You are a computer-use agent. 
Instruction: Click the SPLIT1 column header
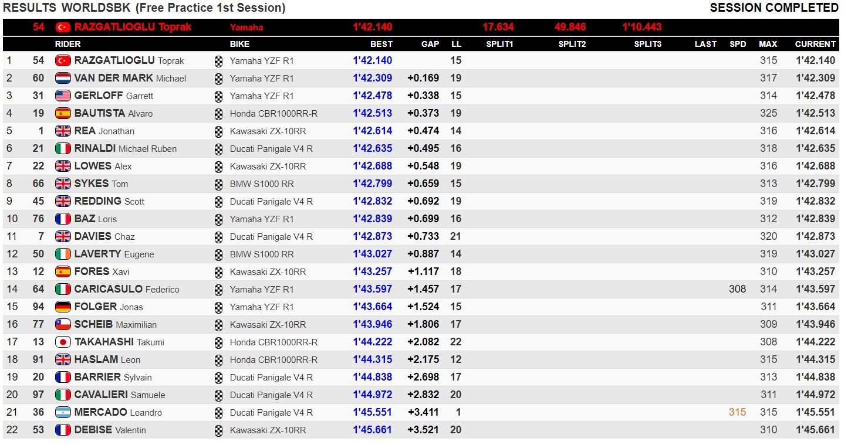coord(500,44)
